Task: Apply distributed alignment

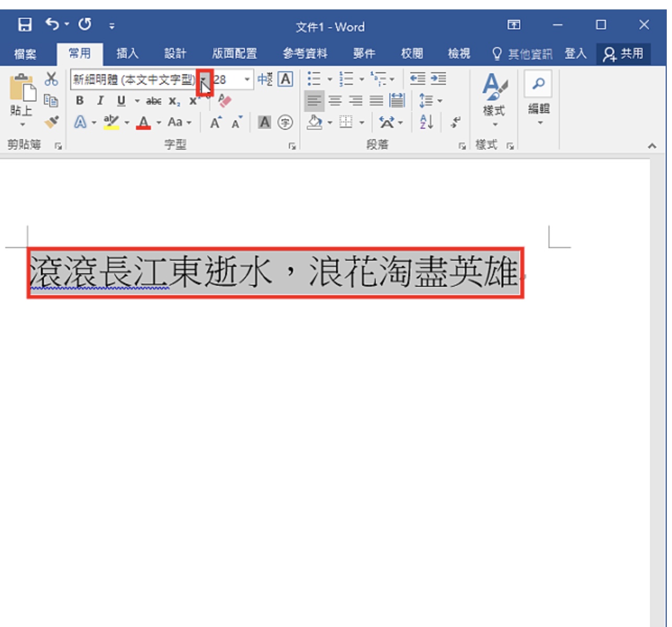Action: click(x=397, y=100)
